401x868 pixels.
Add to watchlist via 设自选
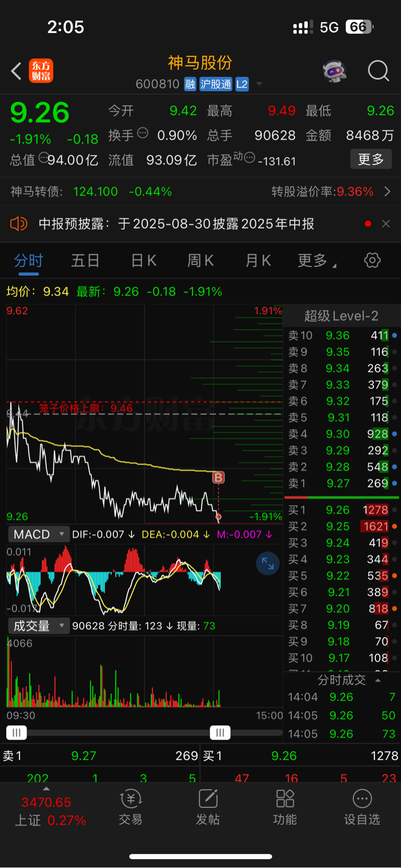[x=362, y=807]
